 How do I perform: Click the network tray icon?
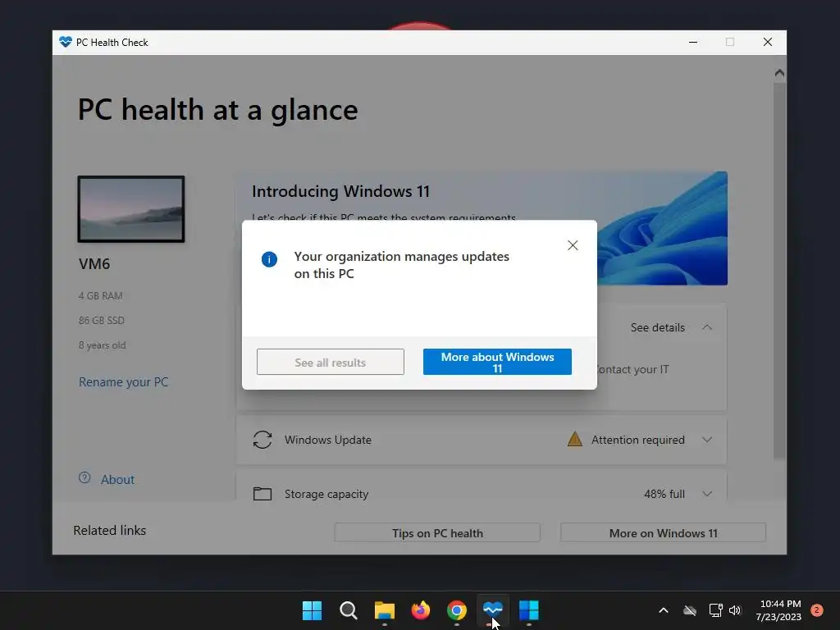point(715,610)
